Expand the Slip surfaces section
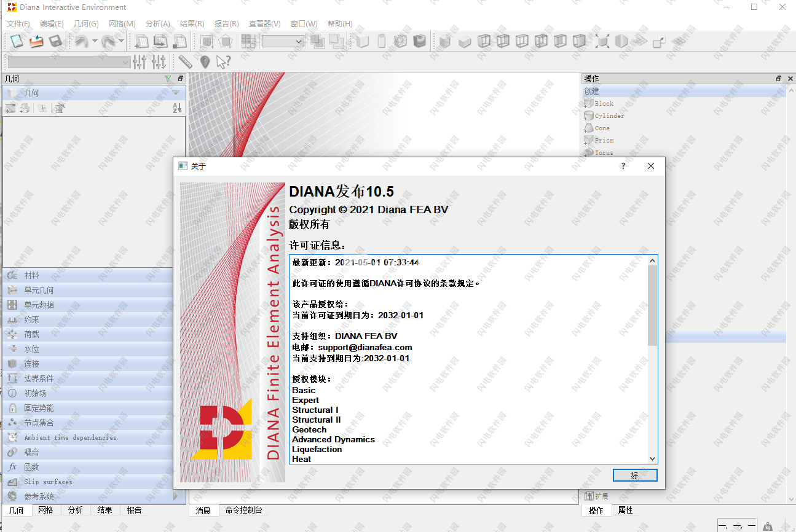Image resolution: width=796 pixels, height=532 pixels. (x=89, y=482)
